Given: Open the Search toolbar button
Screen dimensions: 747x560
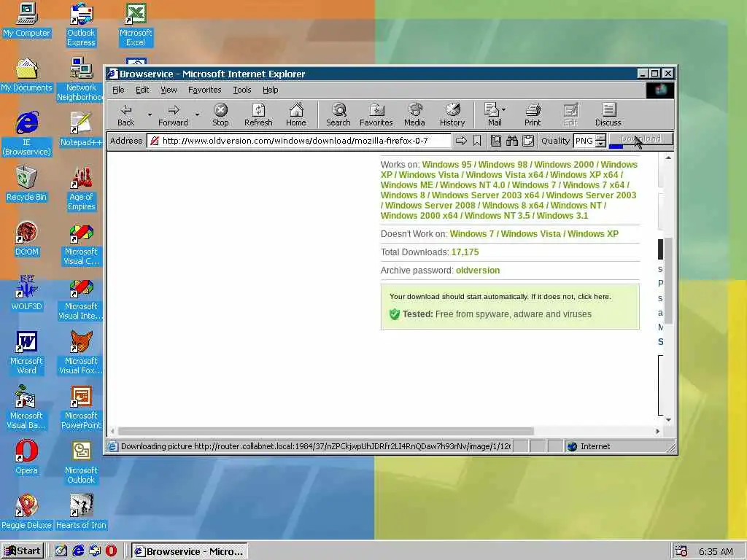Looking at the screenshot, I should [338, 114].
